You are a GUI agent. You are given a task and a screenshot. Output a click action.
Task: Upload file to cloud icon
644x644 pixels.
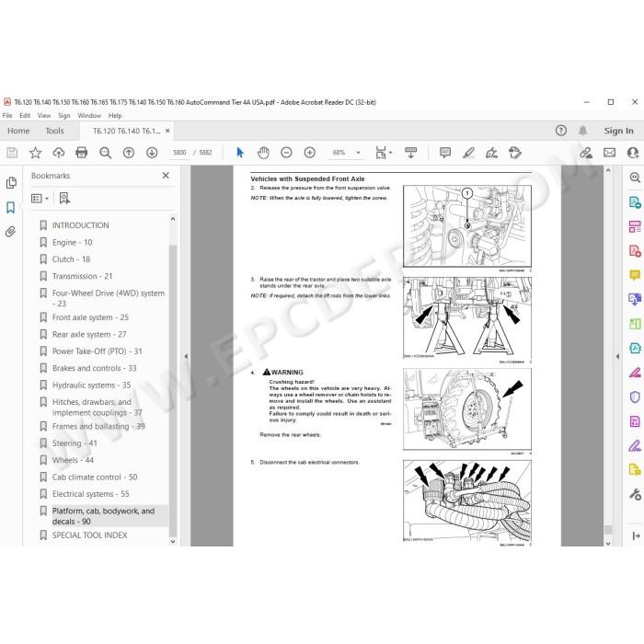[59, 153]
